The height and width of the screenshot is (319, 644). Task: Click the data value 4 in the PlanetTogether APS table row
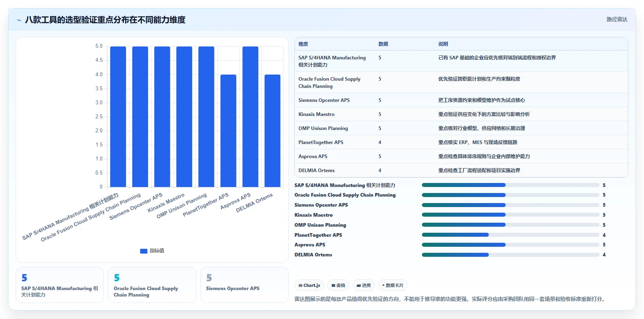380,142
